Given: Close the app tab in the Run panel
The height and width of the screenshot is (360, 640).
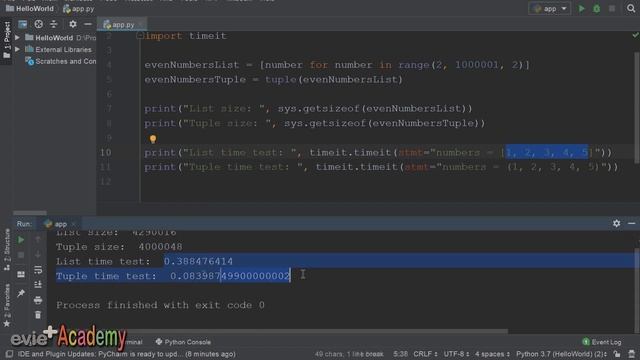Looking at the screenshot, I should (x=73, y=224).
